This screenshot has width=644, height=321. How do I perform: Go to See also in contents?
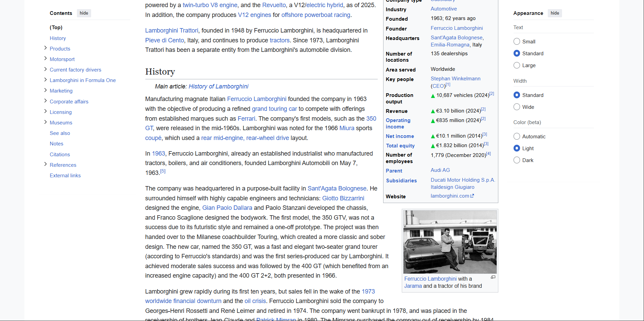[60, 133]
